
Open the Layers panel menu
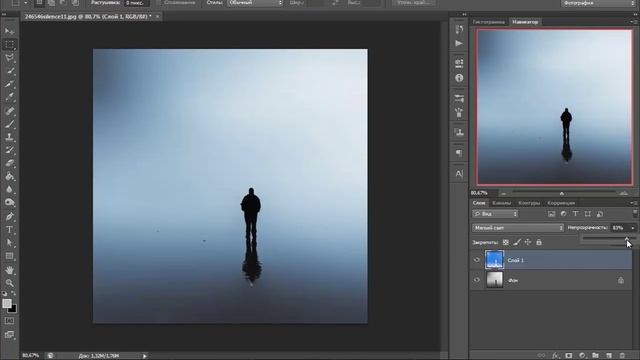(x=633, y=203)
